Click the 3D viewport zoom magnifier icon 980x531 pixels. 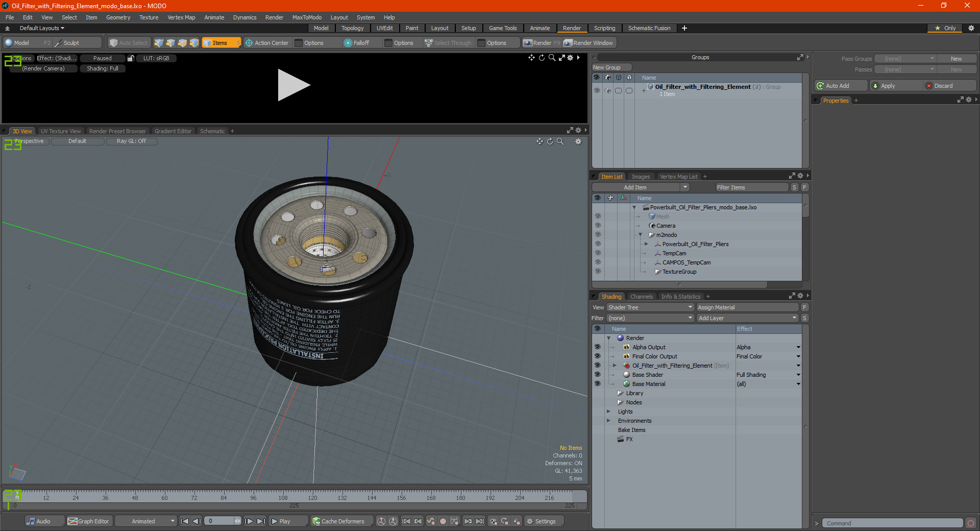(x=560, y=141)
